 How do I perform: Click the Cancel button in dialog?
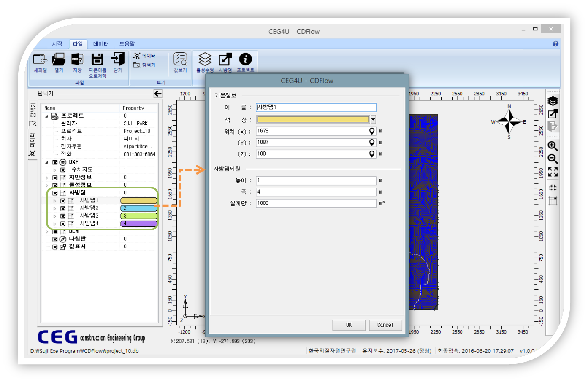pos(385,325)
